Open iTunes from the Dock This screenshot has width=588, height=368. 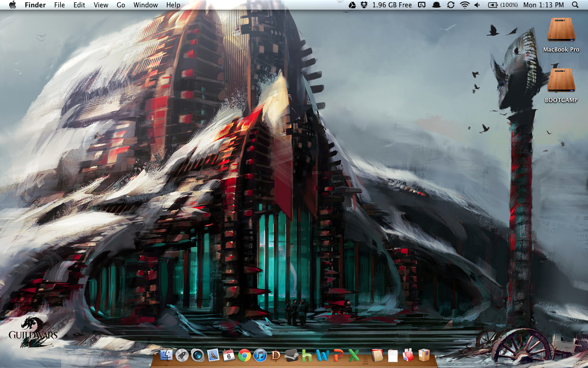pyautogui.click(x=260, y=355)
